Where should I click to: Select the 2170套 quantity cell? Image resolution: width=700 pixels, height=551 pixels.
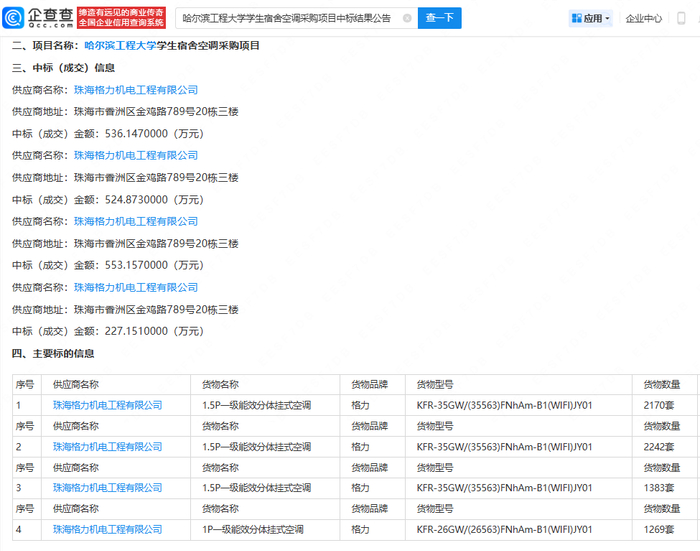click(661, 405)
